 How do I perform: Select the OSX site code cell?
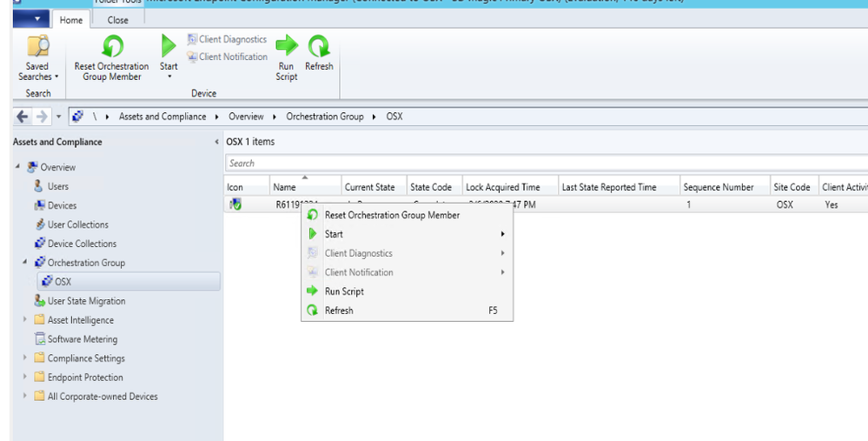click(785, 204)
